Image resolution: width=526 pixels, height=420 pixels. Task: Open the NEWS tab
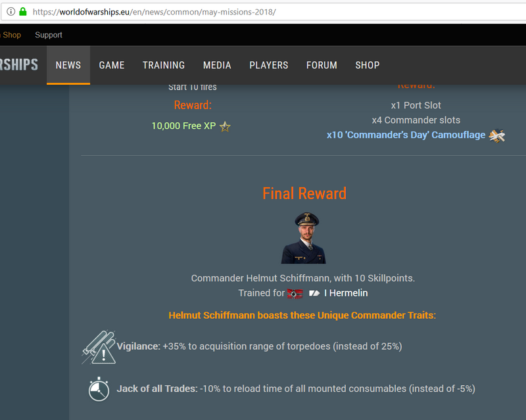point(68,65)
